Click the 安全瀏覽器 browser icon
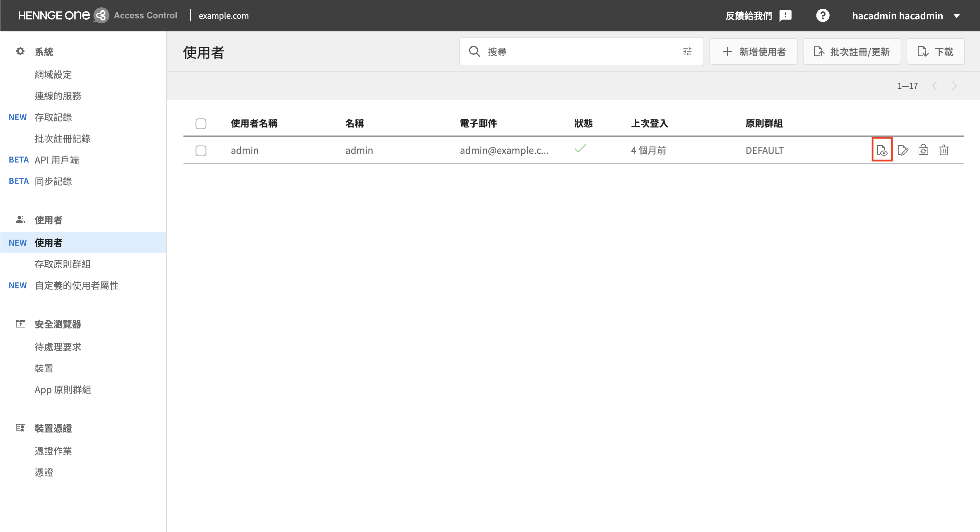This screenshot has height=532, width=980. coord(20,324)
